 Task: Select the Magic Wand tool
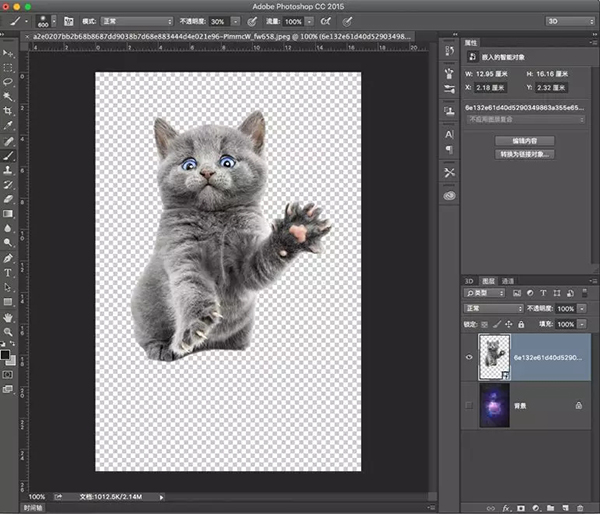8,97
